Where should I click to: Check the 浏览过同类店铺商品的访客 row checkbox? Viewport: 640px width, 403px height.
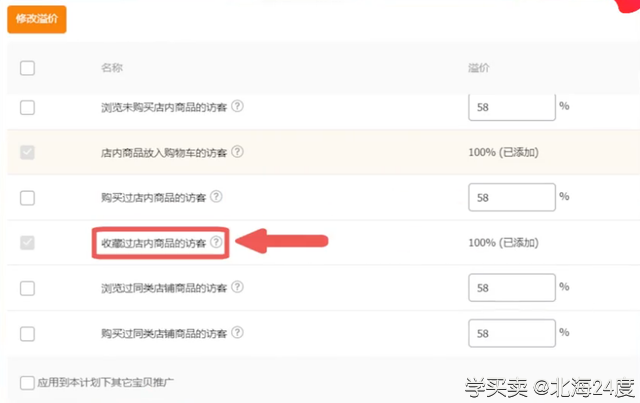[x=27, y=288]
